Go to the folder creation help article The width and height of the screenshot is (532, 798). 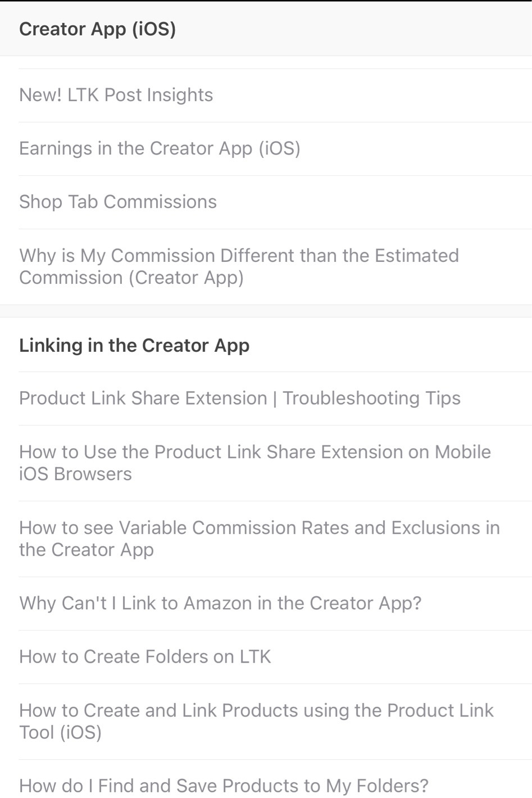pyautogui.click(x=145, y=656)
